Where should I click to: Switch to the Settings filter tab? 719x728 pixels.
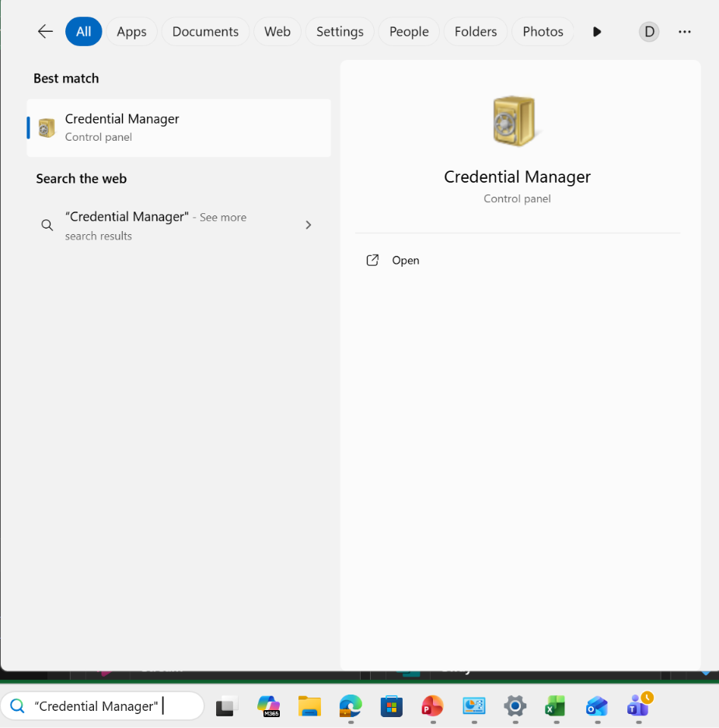(340, 32)
